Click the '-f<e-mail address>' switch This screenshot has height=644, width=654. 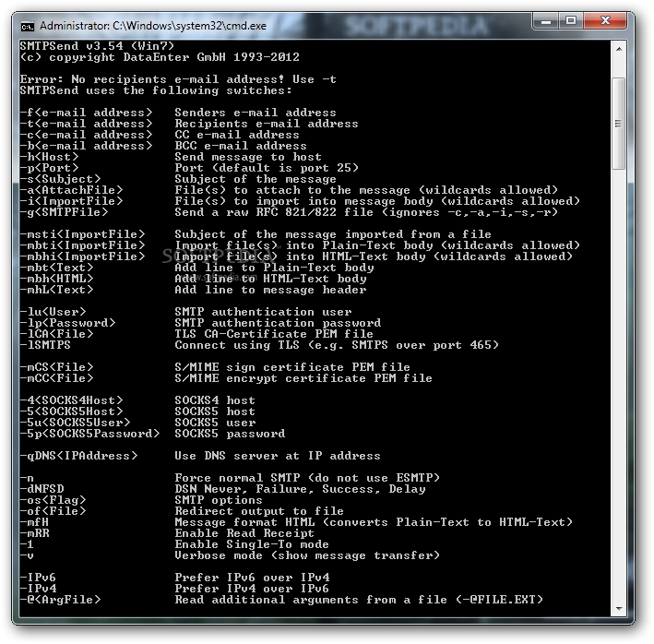click(87, 113)
